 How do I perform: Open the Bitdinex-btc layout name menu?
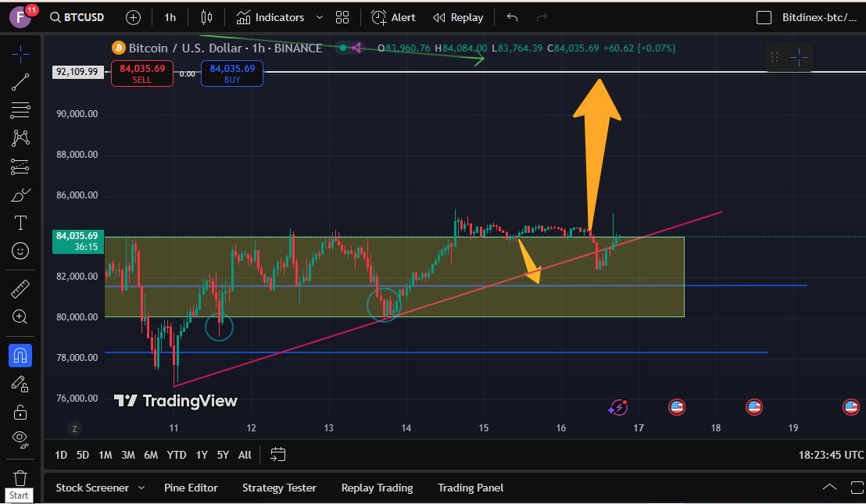820,18
